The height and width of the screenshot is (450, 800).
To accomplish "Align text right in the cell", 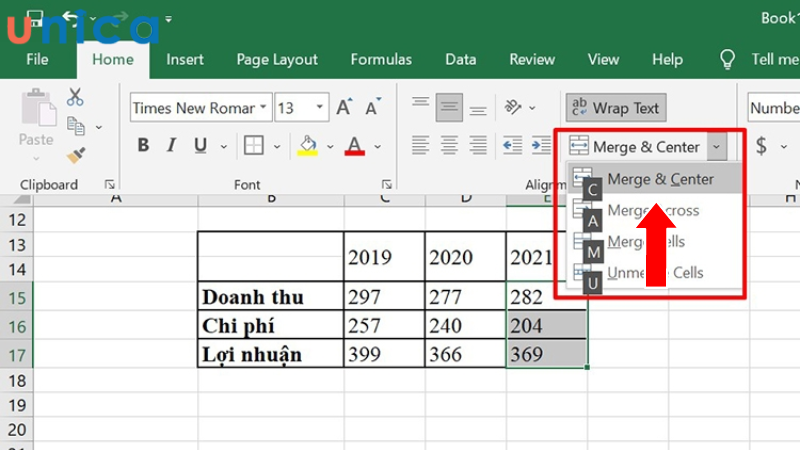I will [478, 146].
